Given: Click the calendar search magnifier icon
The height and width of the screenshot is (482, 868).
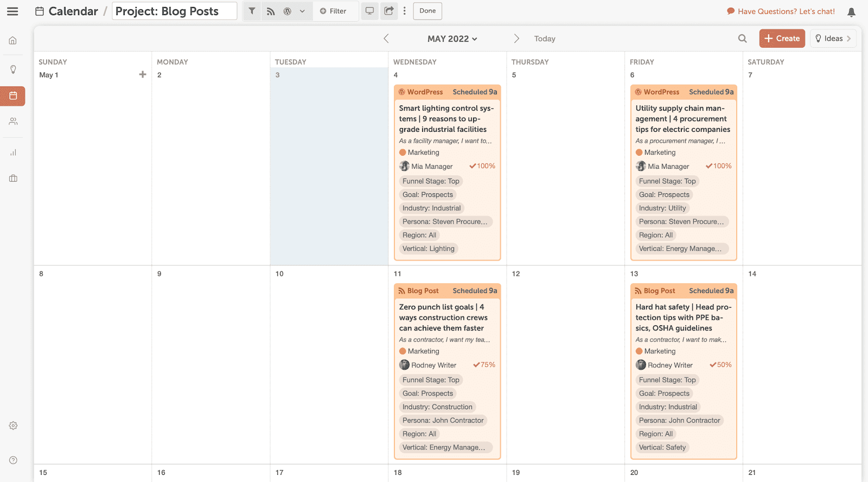Looking at the screenshot, I should [x=743, y=39].
